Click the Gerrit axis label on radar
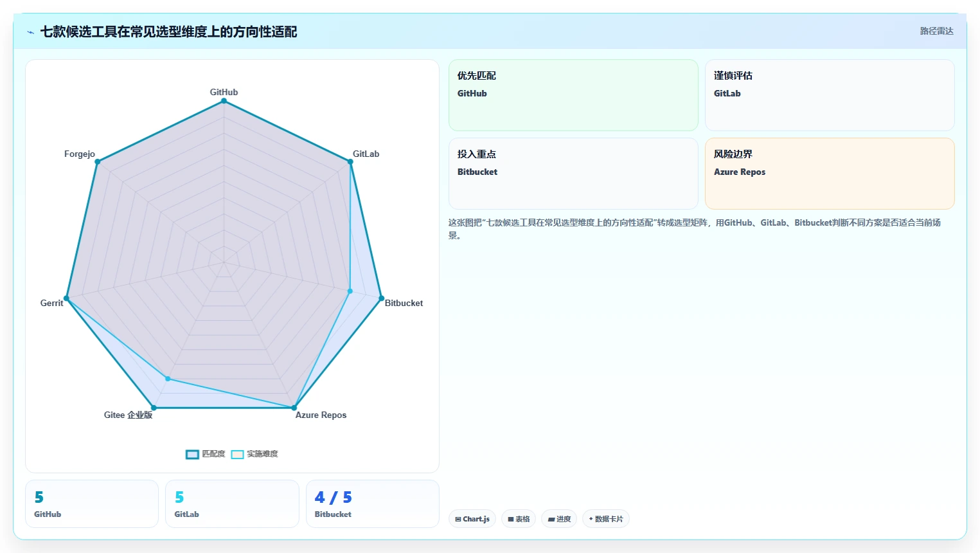Viewport: 980px width, 553px height. pos(51,303)
